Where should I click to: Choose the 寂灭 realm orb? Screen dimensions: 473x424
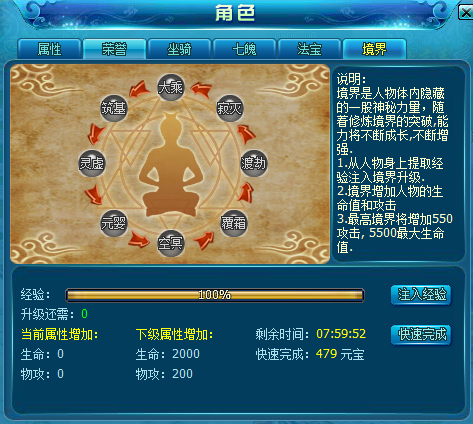pyautogui.click(x=230, y=108)
